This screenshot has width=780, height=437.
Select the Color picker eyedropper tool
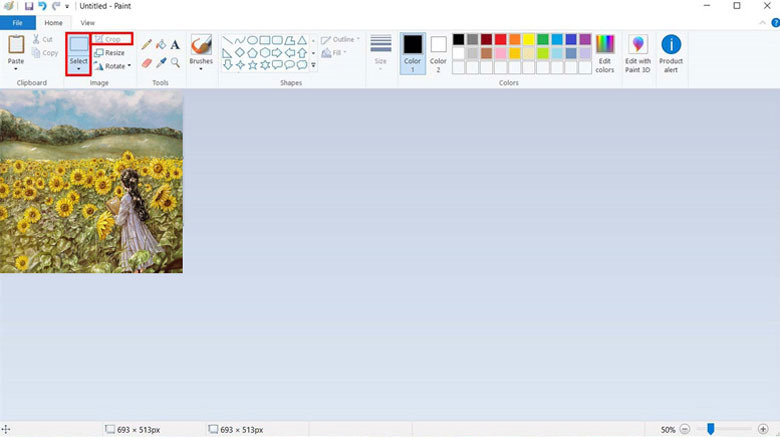point(161,63)
